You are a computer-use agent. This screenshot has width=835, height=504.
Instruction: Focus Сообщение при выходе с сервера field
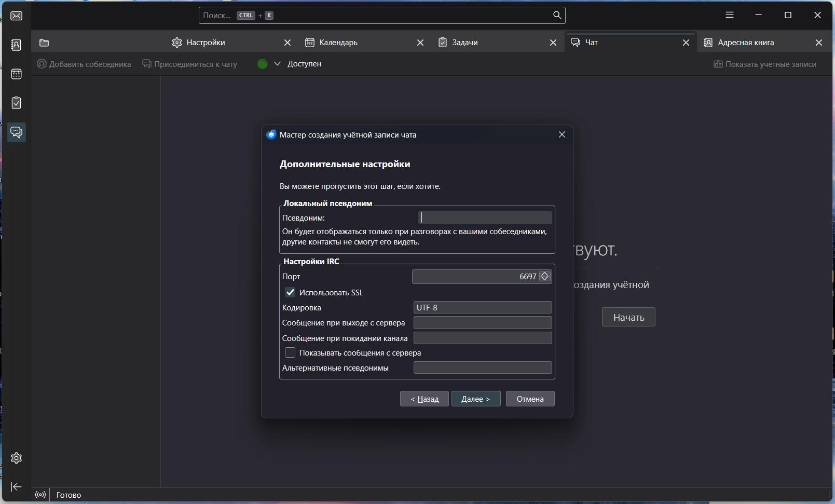[483, 323]
